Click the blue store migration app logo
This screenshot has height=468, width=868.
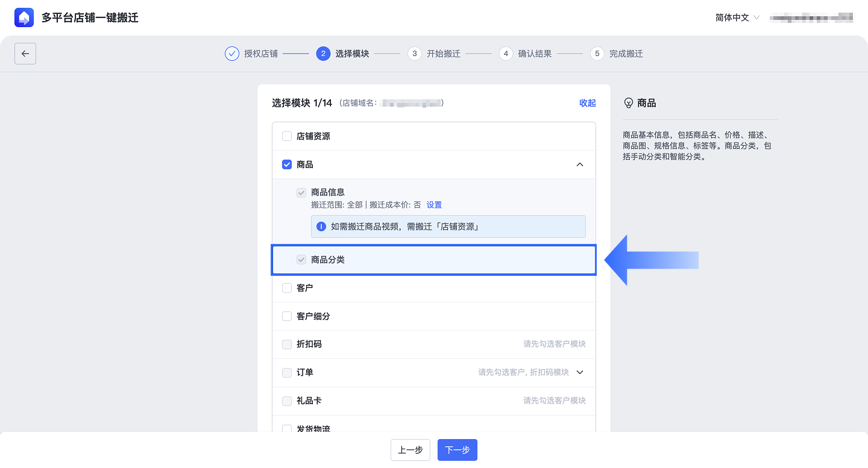click(x=24, y=17)
